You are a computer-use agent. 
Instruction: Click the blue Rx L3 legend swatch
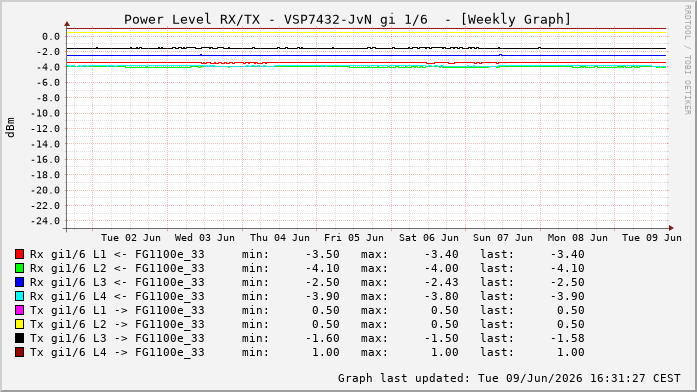coord(19,282)
